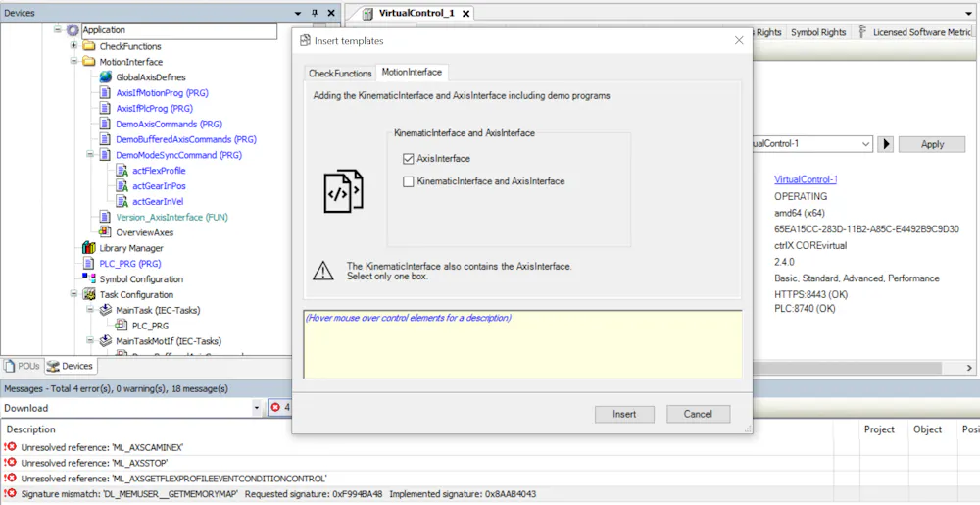Uncheck the AxisInterface checkbox
This screenshot has height=505, width=980.
[408, 159]
